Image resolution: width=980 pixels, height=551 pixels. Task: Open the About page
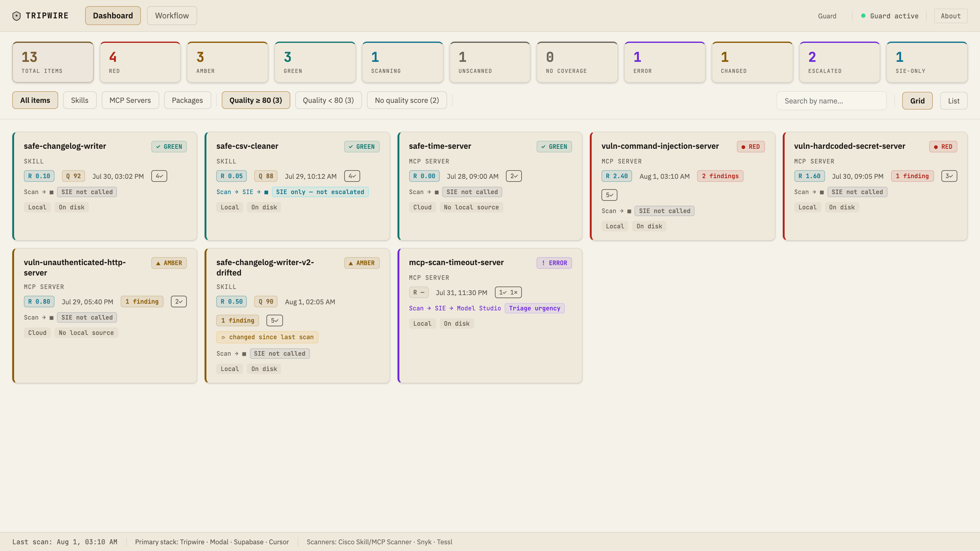coord(951,16)
